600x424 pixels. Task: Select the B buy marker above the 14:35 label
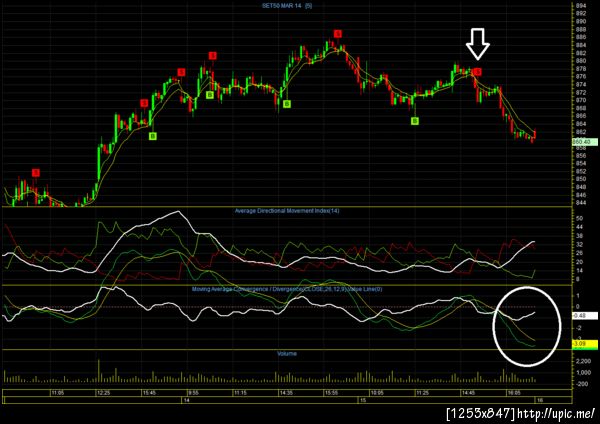287,104
